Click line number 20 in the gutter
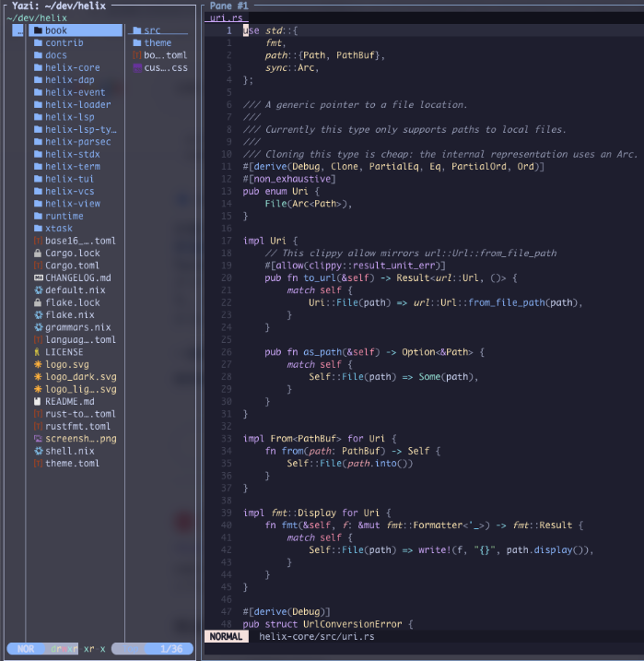Image resolution: width=644 pixels, height=661 pixels. pos(227,277)
